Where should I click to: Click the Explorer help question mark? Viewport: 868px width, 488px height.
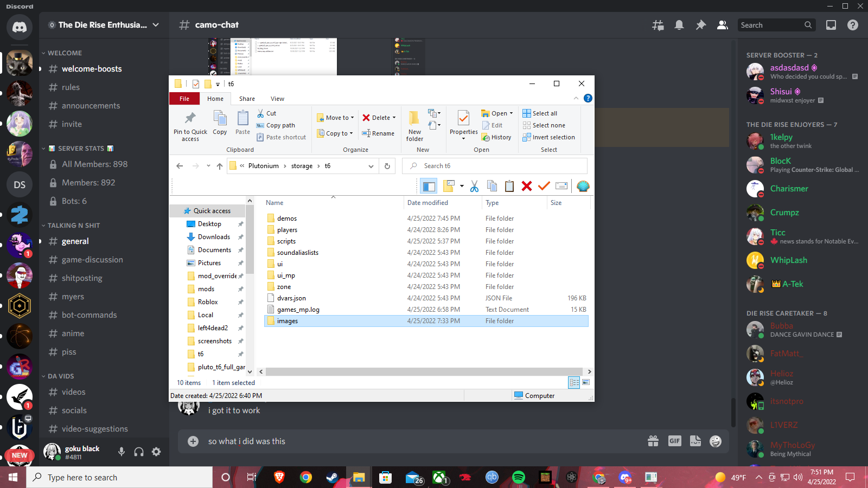point(588,98)
